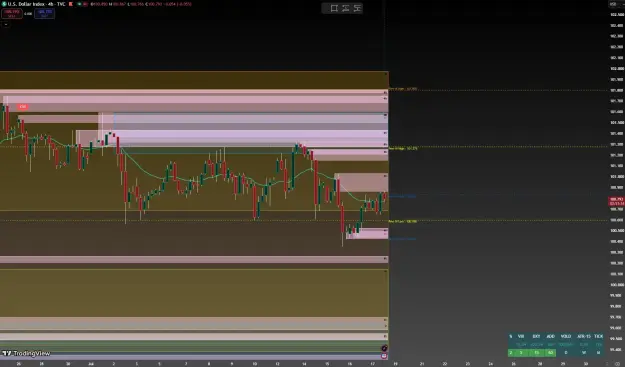Screen dimensions: 625x367
Task: Click the red current price label on axis
Action: (616, 201)
